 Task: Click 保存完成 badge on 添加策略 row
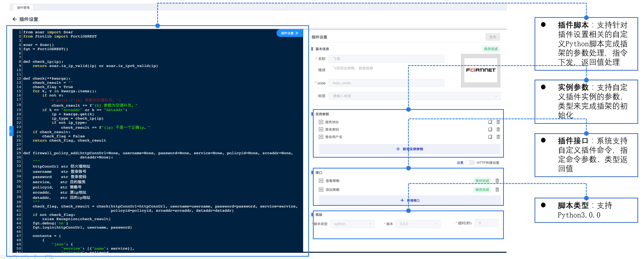tap(482, 189)
